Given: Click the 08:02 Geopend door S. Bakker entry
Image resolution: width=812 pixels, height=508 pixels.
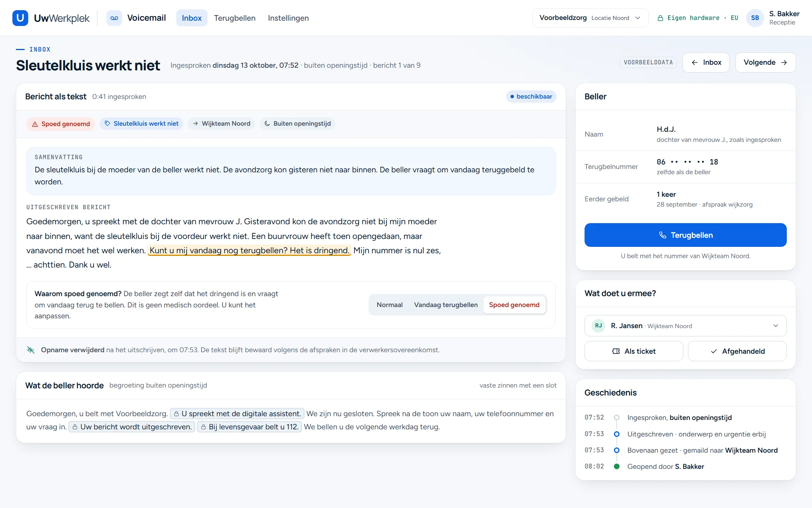Looking at the screenshot, I should [685, 467].
